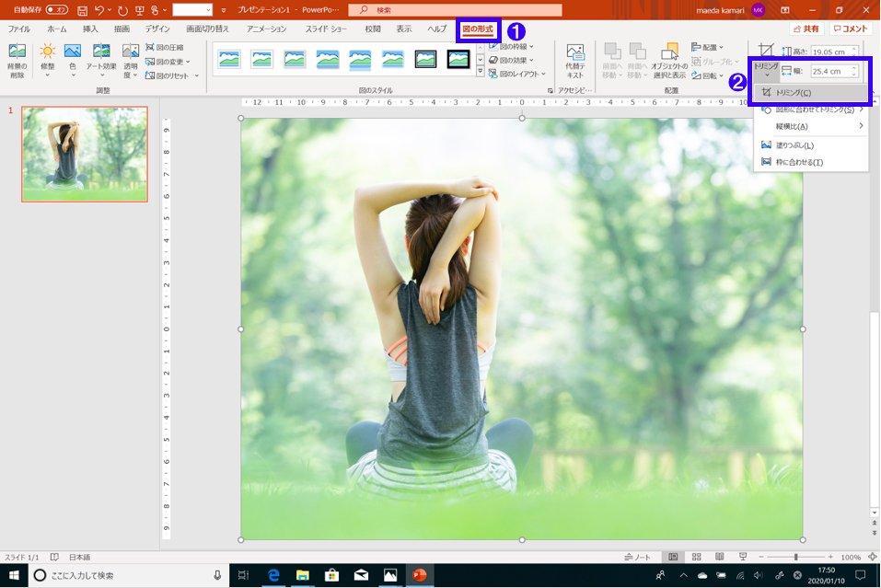Toggle 自動保存 (AutoSave) switch
Image resolution: width=881 pixels, height=588 pixels.
(57, 10)
